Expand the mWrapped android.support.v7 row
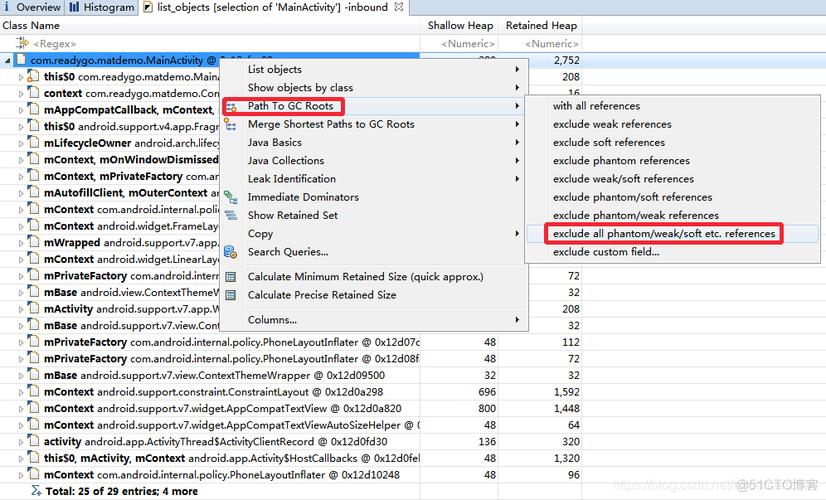 point(21,243)
